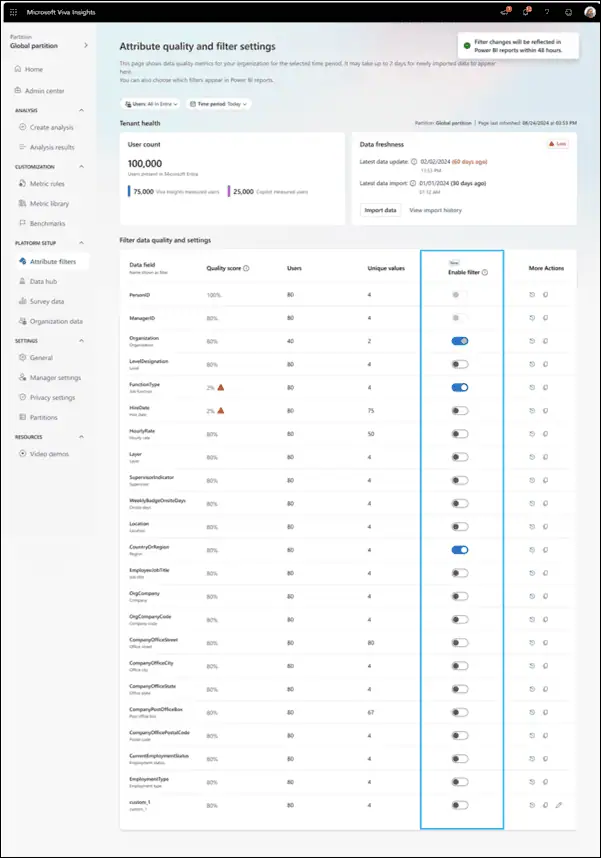Click the Benchmarks flag icon
This screenshot has height=858, width=601.
[22, 223]
